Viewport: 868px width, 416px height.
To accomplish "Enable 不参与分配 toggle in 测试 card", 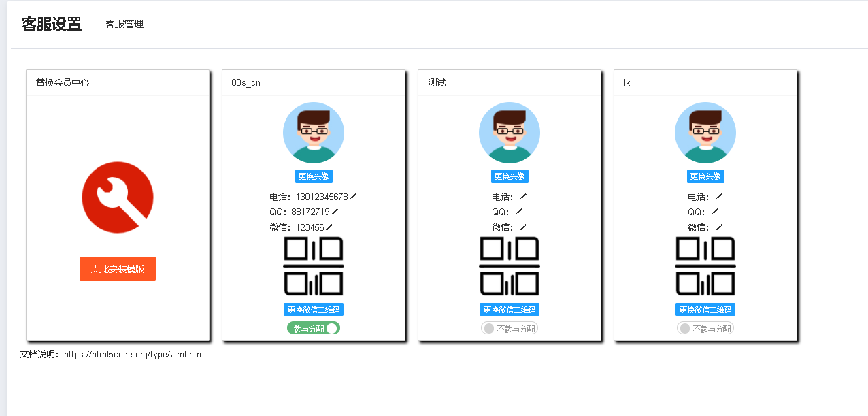I will click(x=510, y=328).
